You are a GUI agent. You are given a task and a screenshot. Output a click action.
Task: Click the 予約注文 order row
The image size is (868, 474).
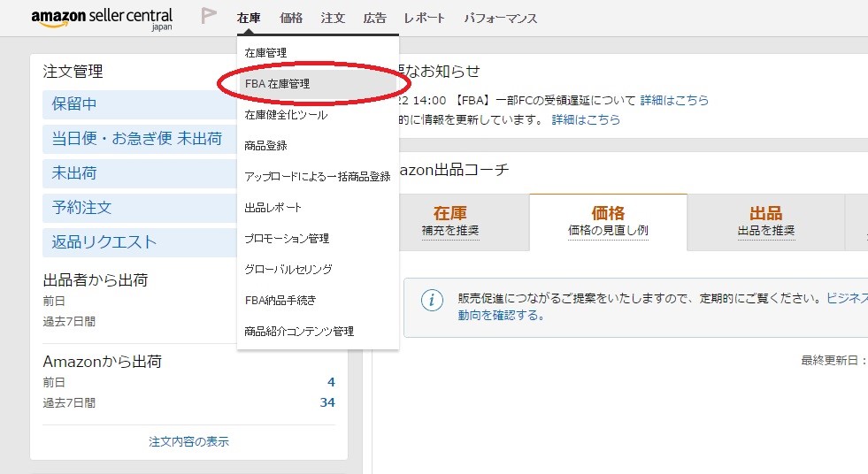point(140,208)
